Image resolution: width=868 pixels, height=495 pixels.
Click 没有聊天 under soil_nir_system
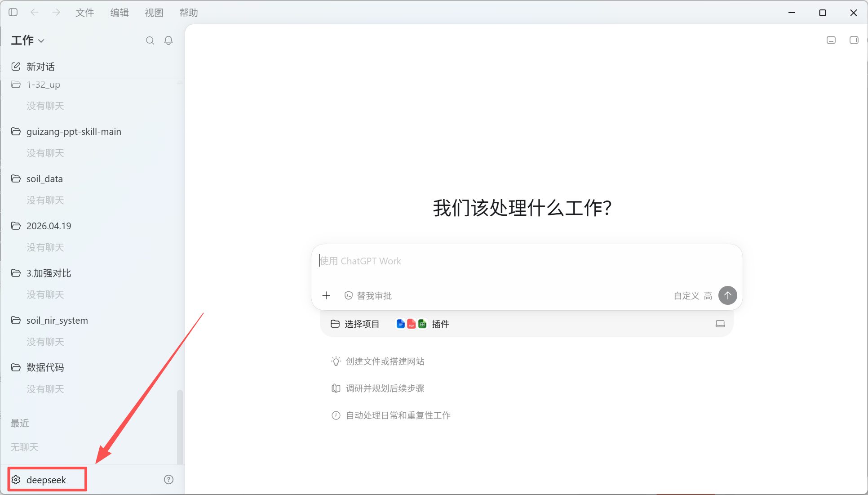pos(45,342)
